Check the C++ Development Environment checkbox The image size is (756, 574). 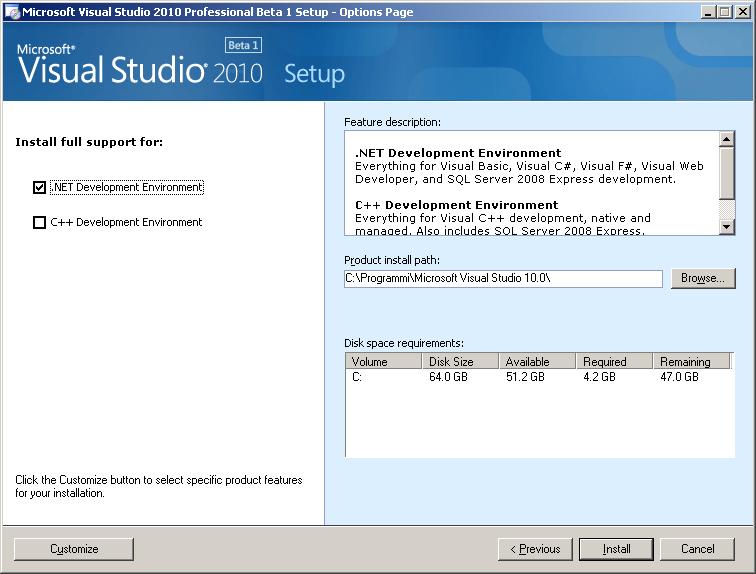point(40,222)
